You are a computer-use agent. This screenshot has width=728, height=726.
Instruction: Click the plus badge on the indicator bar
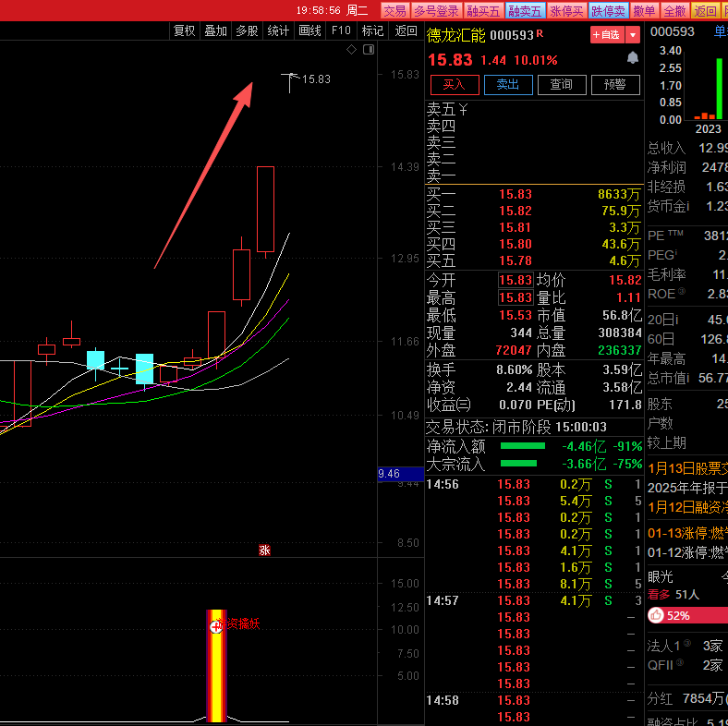[x=216, y=626]
